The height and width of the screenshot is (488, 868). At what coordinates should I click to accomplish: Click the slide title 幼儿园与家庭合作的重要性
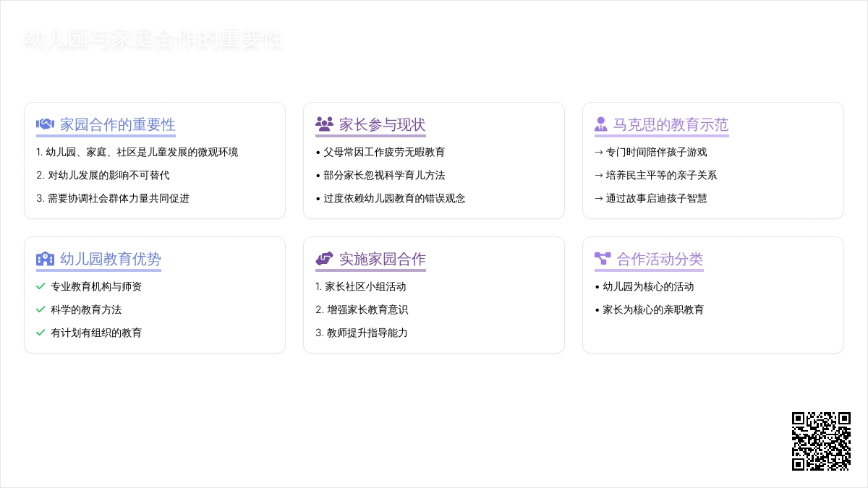click(x=153, y=39)
